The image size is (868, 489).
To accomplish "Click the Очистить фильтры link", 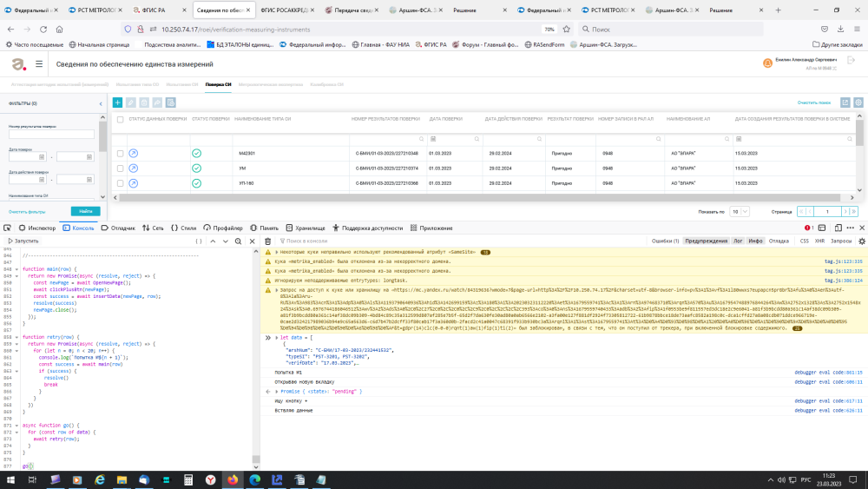I will [27, 211].
